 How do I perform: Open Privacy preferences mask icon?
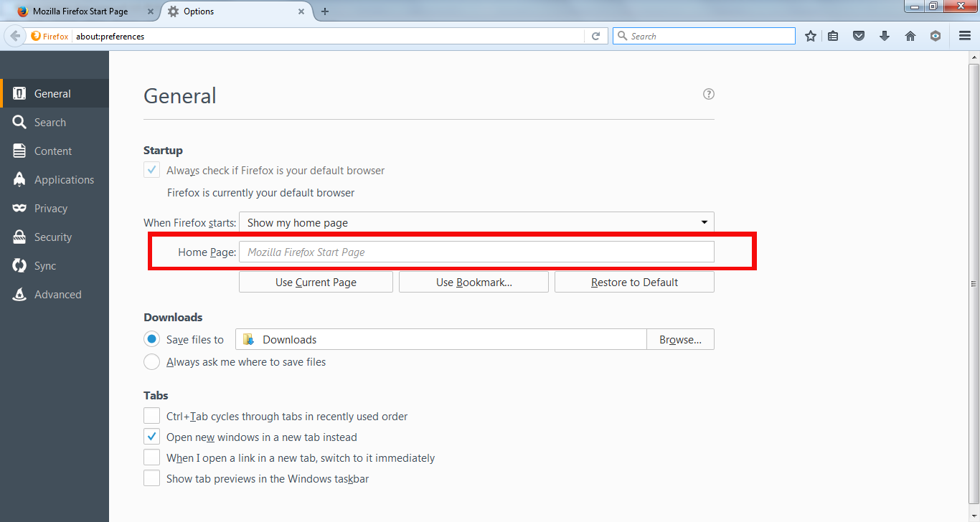pyautogui.click(x=19, y=208)
